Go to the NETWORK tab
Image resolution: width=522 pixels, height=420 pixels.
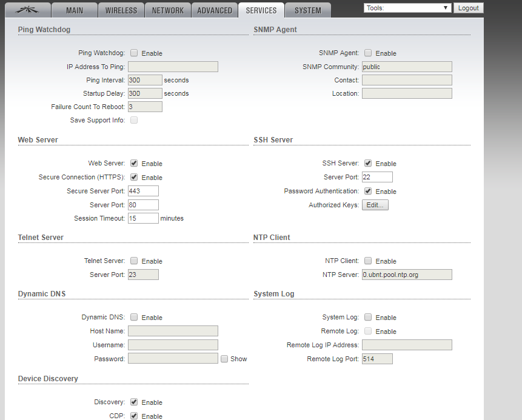[x=168, y=10]
